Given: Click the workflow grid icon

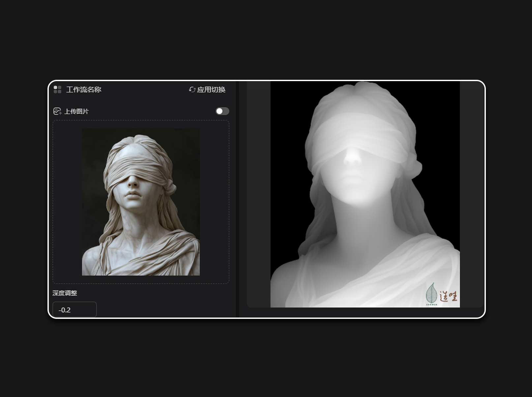Looking at the screenshot, I should tap(57, 89).
